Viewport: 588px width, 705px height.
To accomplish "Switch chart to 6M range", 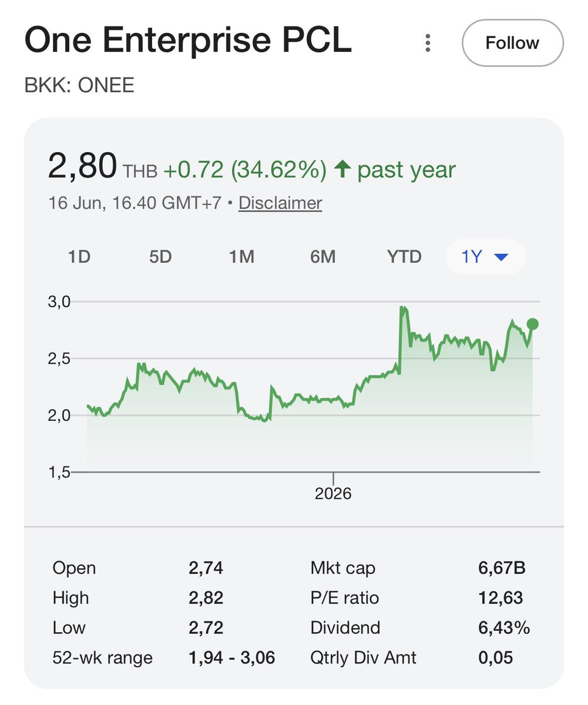I will (322, 257).
